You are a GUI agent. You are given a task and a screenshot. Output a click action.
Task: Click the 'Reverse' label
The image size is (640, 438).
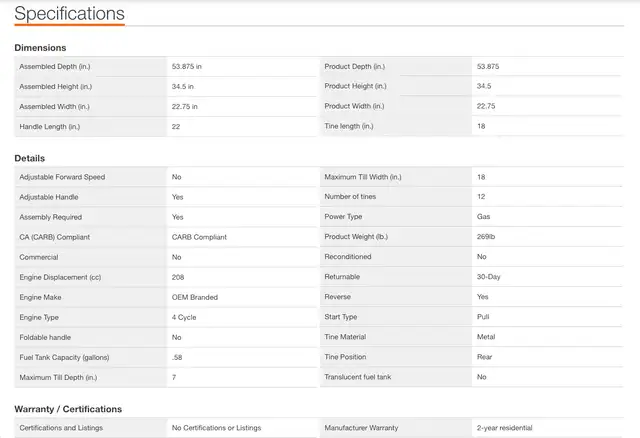click(338, 296)
